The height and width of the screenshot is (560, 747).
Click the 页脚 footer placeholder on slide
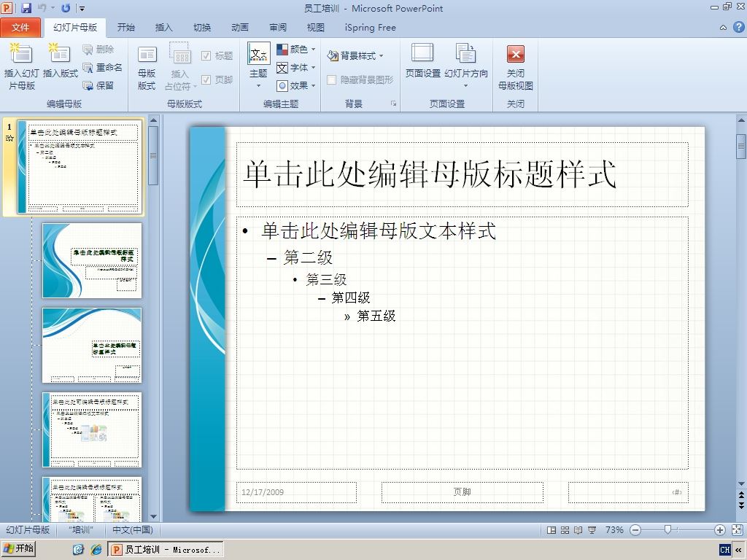point(462,492)
